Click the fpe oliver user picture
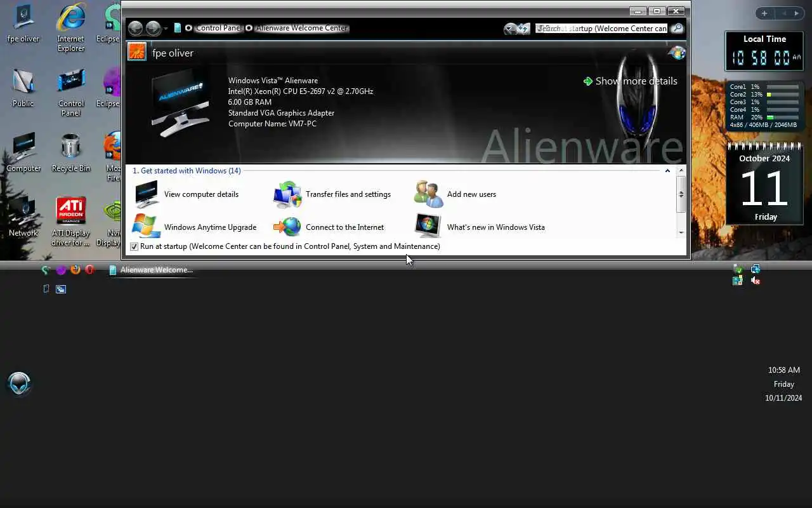812x508 pixels. point(137,52)
